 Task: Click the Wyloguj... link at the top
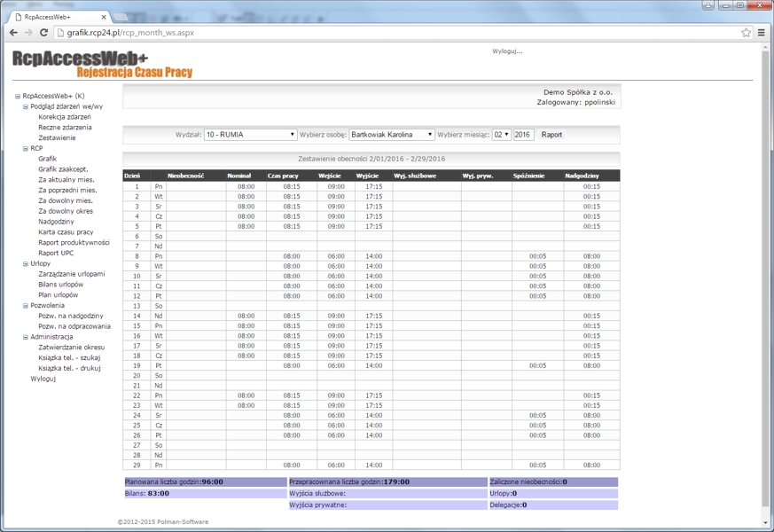coord(507,51)
